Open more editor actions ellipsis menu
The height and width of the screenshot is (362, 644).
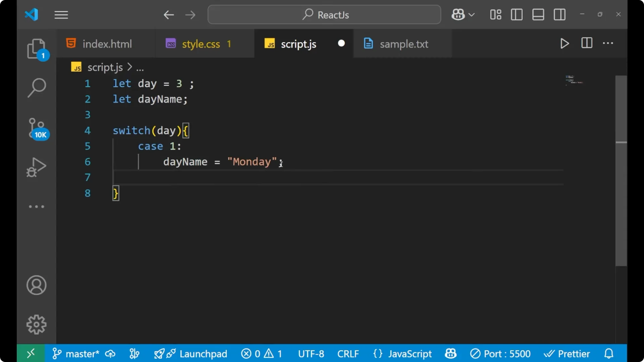[608, 44]
